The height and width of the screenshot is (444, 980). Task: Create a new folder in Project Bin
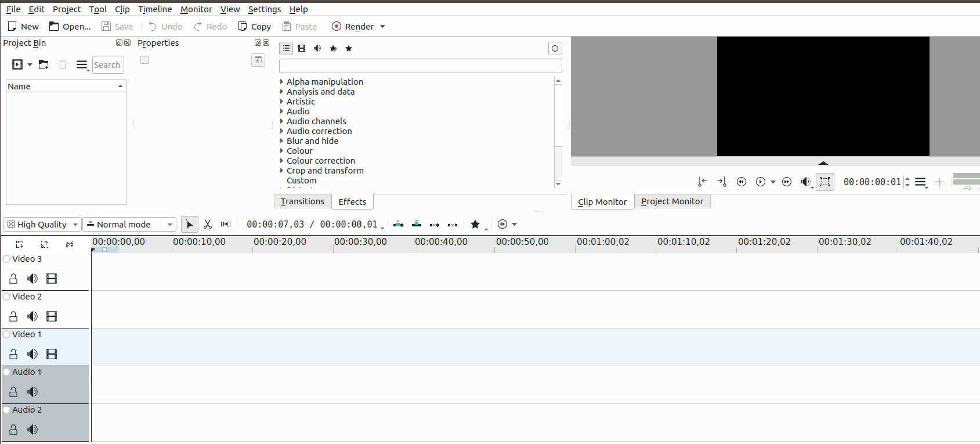tap(44, 64)
